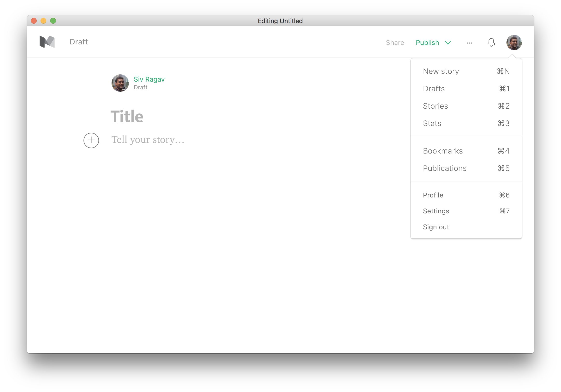Select New story from the menu
This screenshot has width=561, height=392.
441,71
